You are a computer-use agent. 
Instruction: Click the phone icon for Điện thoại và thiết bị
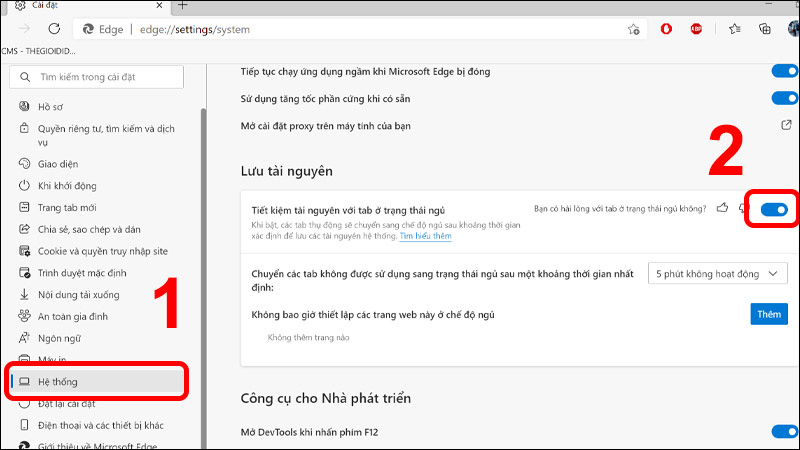pyautogui.click(x=24, y=425)
